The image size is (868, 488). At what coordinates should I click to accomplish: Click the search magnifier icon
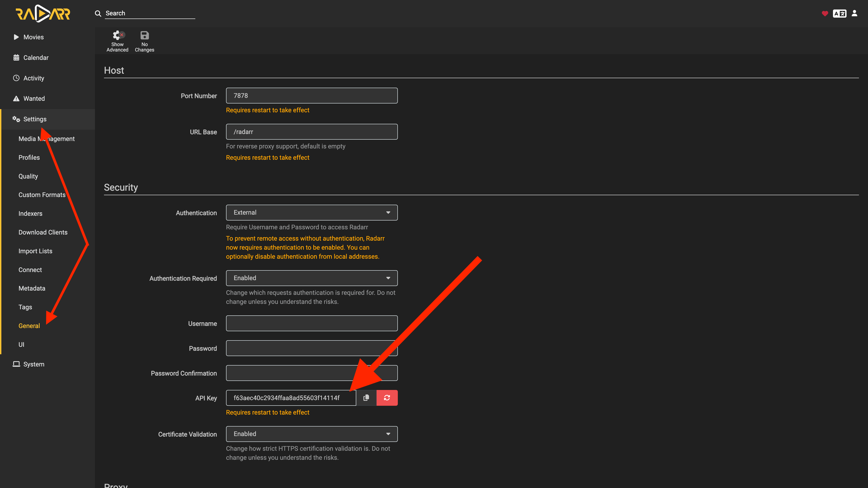[x=98, y=13]
